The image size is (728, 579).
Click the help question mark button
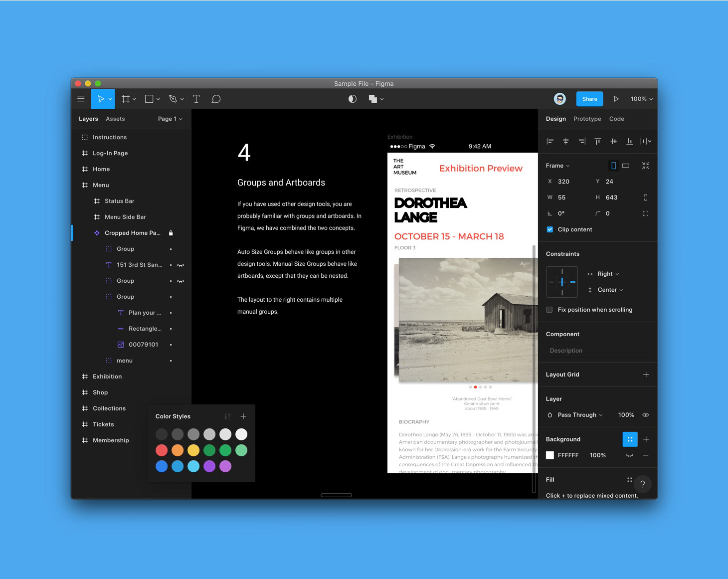pos(643,484)
